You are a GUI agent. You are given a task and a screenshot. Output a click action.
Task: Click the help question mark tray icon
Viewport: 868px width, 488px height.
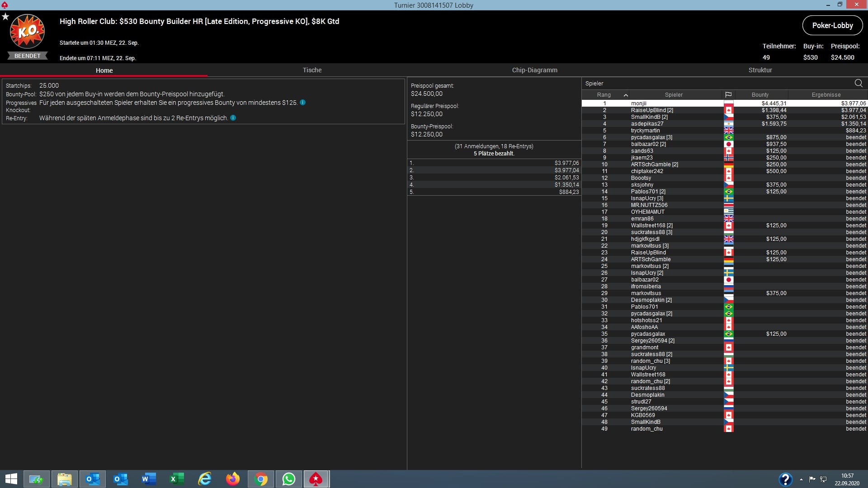click(785, 479)
